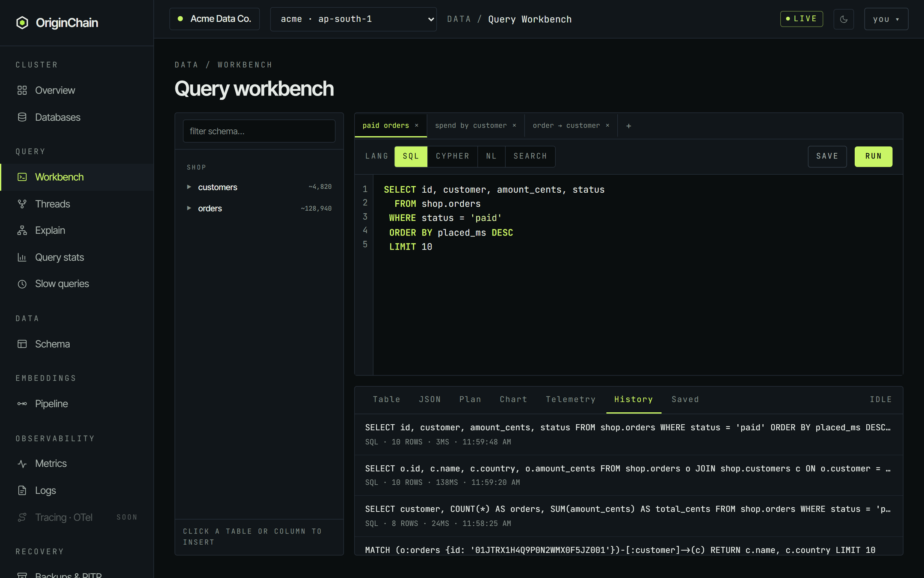Screen dimensions: 924x578
Task: Go to Schema in the sidebar
Action: click(77, 344)
